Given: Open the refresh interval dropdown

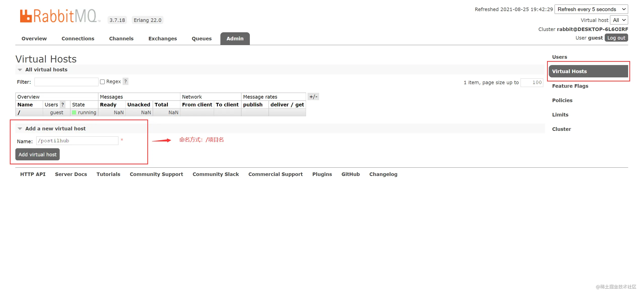Looking at the screenshot, I should pos(591,9).
